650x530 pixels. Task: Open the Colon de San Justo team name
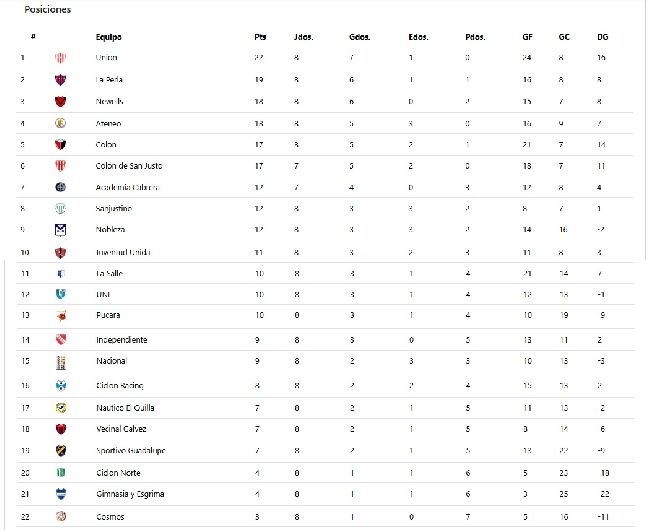(x=129, y=166)
